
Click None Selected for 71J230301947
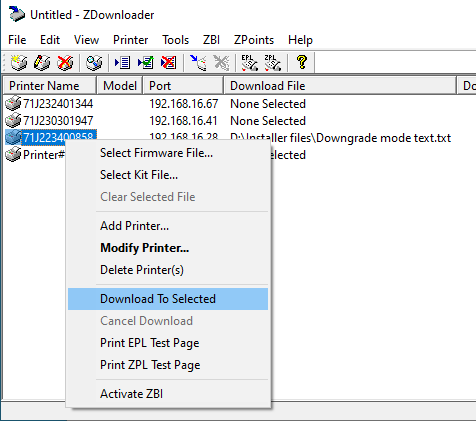click(x=268, y=121)
